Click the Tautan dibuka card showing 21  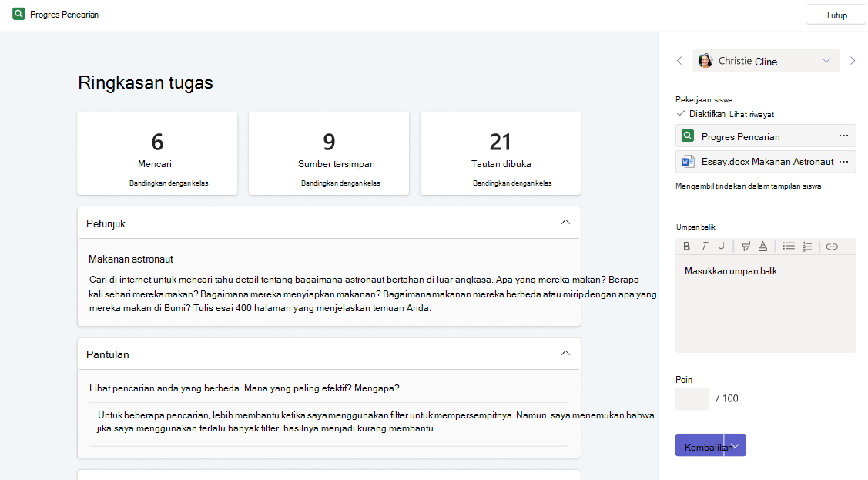[501, 153]
